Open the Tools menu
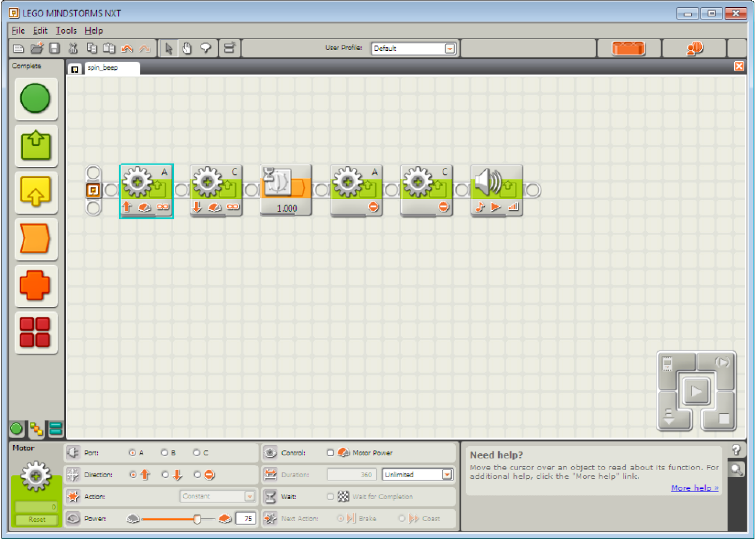Image resolution: width=756 pixels, height=540 pixels. (66, 31)
